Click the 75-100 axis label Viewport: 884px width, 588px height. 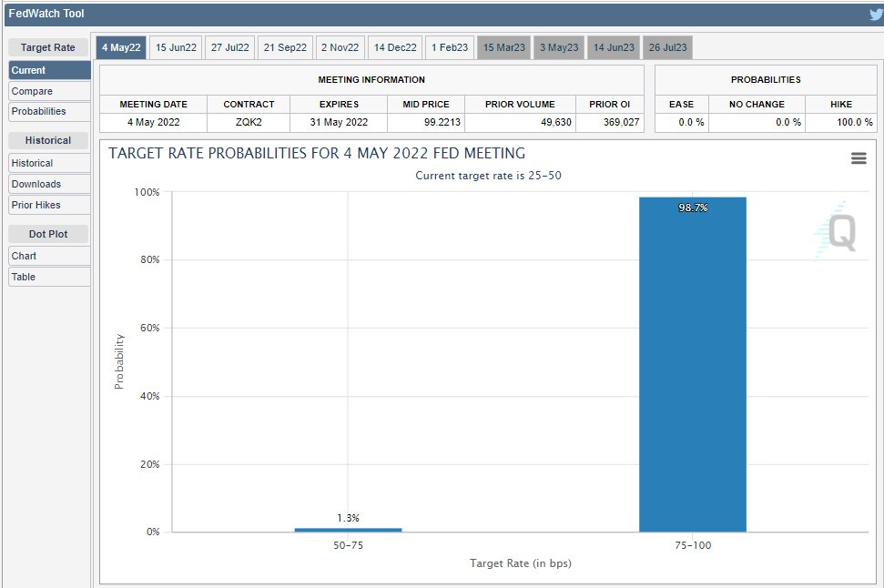coord(693,545)
